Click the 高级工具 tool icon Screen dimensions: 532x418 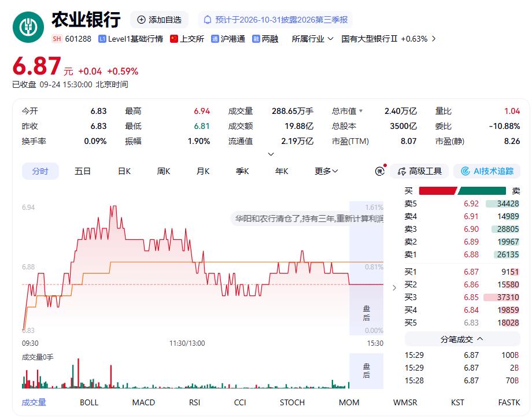402,171
